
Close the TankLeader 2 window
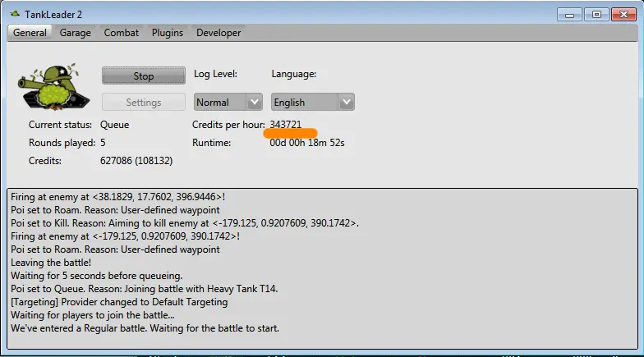(x=623, y=15)
